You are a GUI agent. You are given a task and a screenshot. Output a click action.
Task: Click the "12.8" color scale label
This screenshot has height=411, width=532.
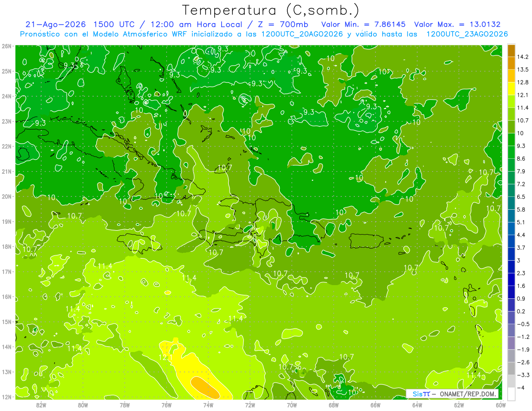[x=522, y=82]
